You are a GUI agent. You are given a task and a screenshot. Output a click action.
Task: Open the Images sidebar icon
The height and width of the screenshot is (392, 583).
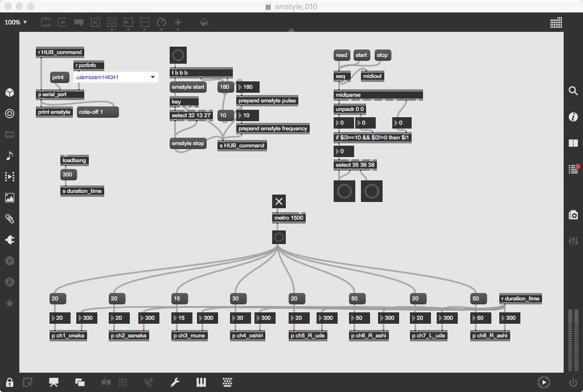click(x=10, y=197)
